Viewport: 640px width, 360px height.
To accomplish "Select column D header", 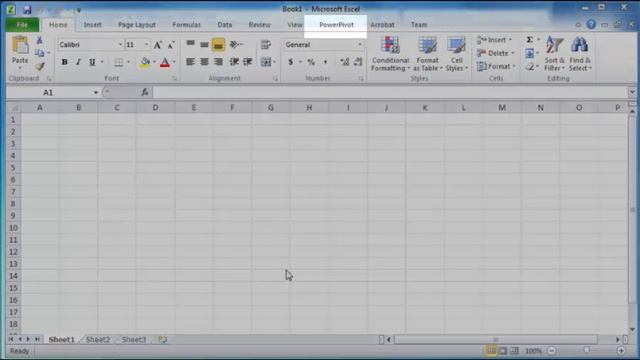I will coord(156,108).
